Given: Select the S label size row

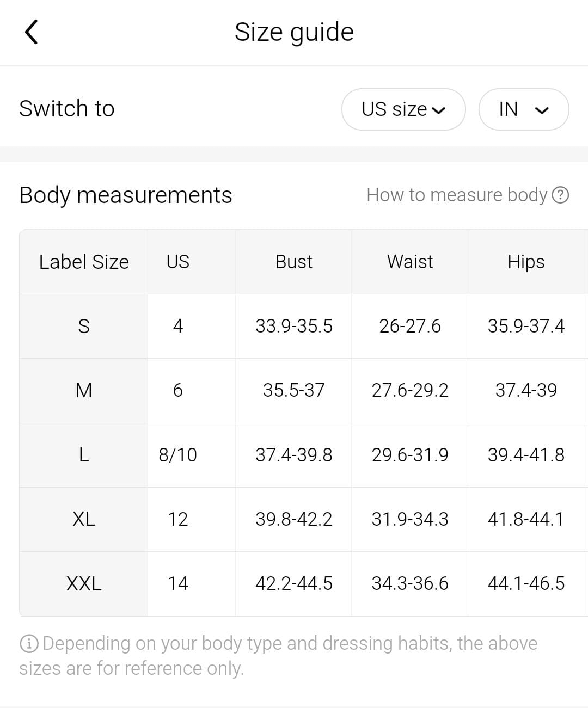Looking at the screenshot, I should [x=84, y=326].
